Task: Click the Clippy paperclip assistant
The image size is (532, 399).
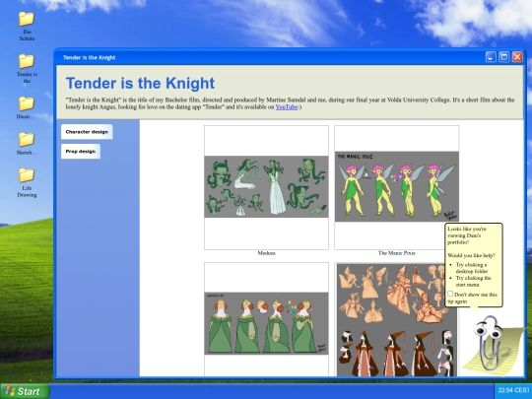Action: (x=489, y=343)
